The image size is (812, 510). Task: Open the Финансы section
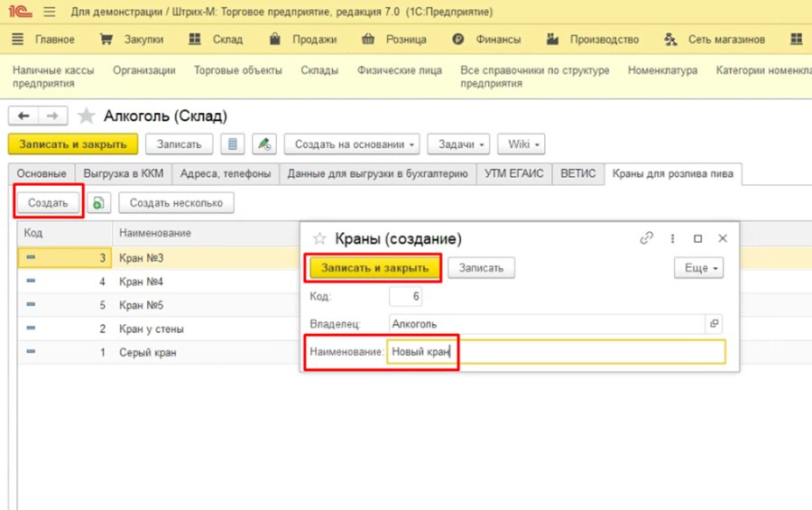[486, 40]
